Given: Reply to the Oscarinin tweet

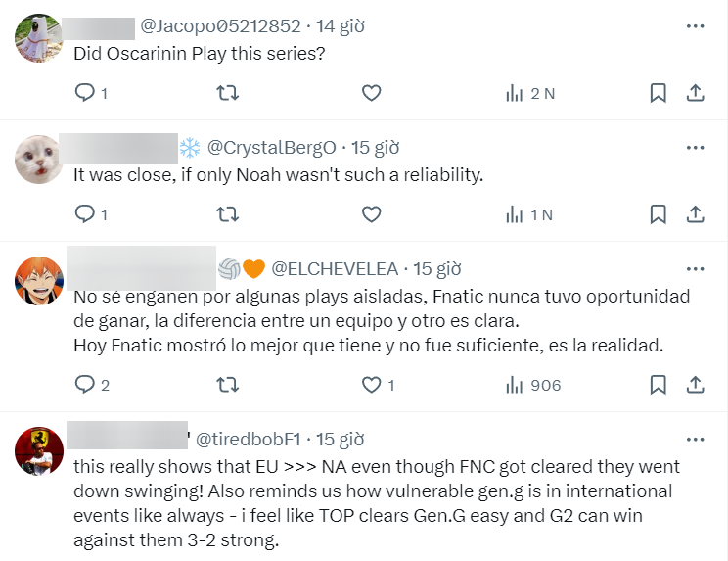Looking at the screenshot, I should (86, 93).
